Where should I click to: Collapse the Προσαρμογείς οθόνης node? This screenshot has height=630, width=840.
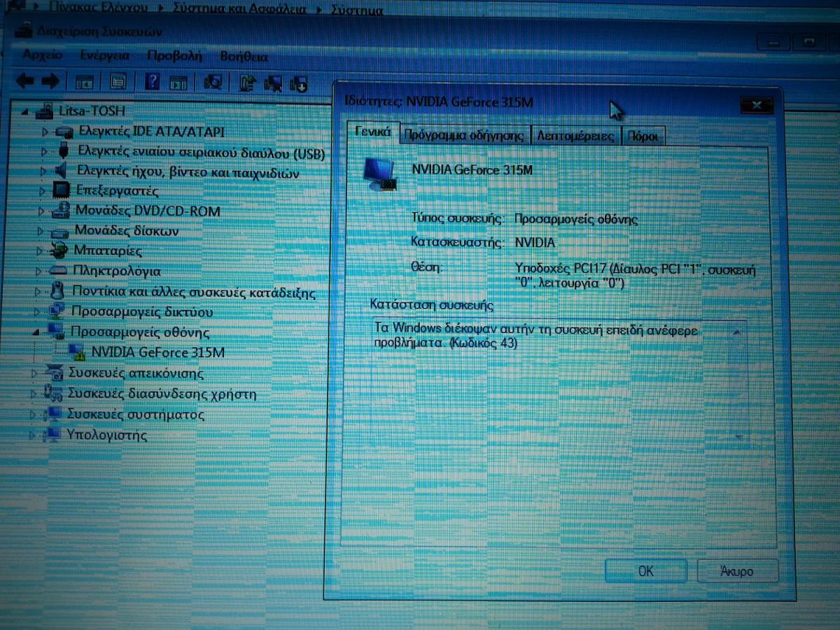(36, 333)
